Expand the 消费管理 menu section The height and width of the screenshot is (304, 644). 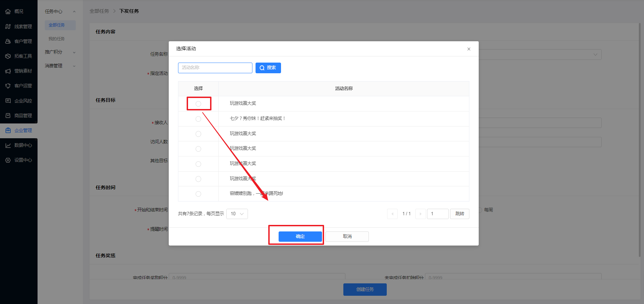(60, 66)
